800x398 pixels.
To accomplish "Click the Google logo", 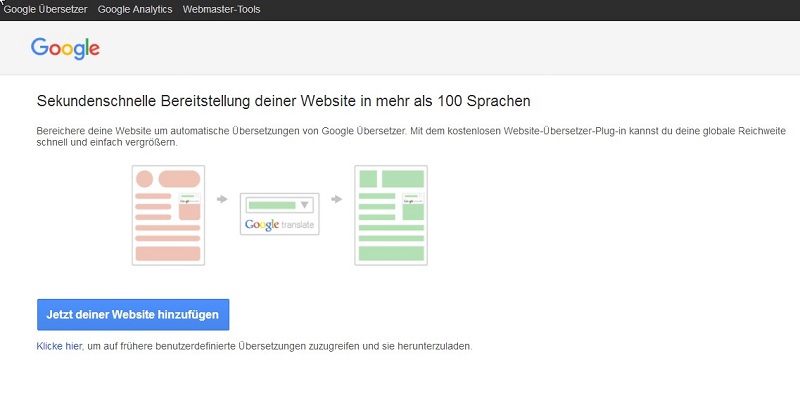I will tap(65, 48).
